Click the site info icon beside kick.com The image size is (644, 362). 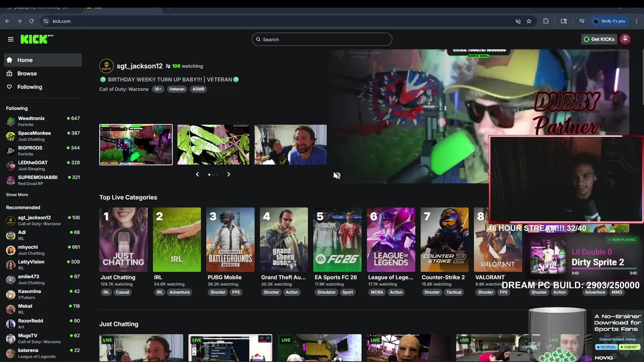46,21
